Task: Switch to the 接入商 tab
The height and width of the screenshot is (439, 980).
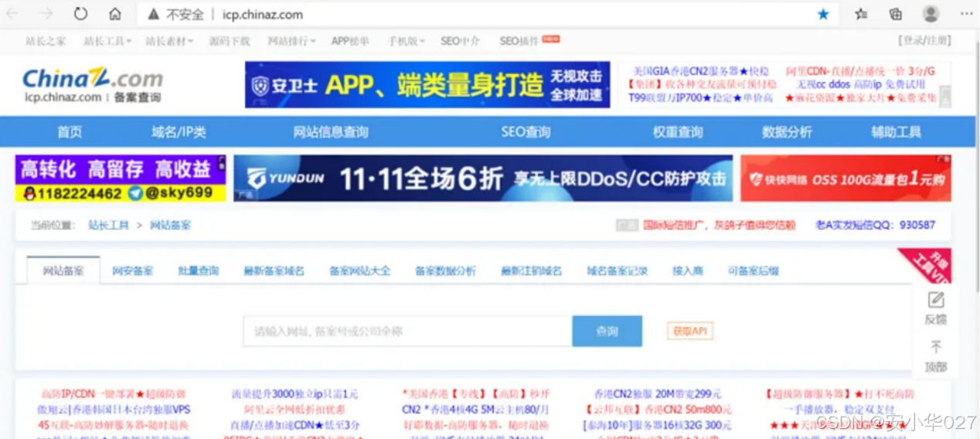Action: [688, 271]
